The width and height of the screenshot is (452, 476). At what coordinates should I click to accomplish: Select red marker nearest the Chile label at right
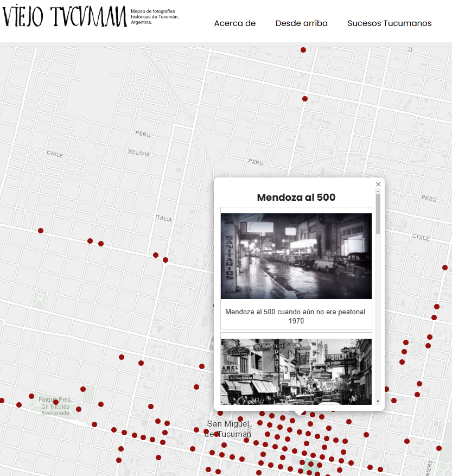tap(445, 268)
